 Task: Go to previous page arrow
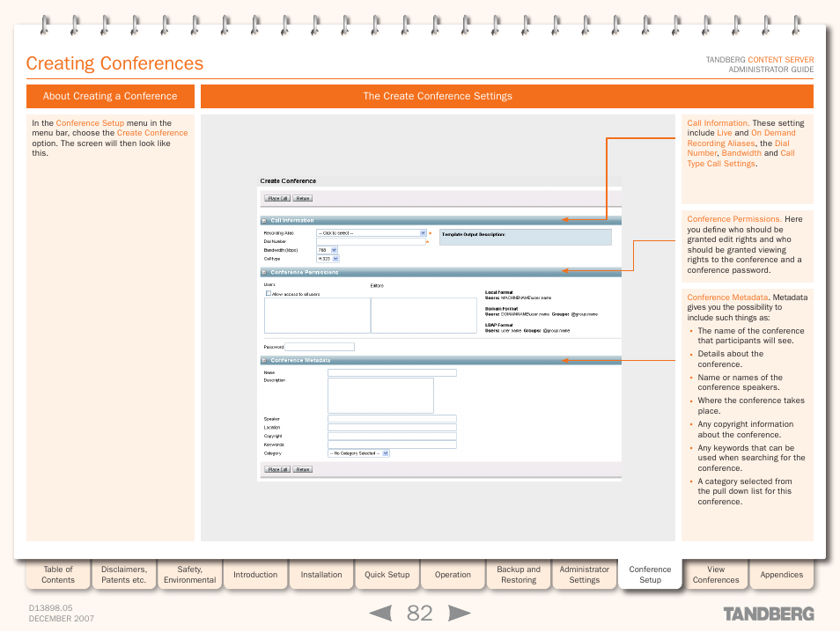(381, 614)
